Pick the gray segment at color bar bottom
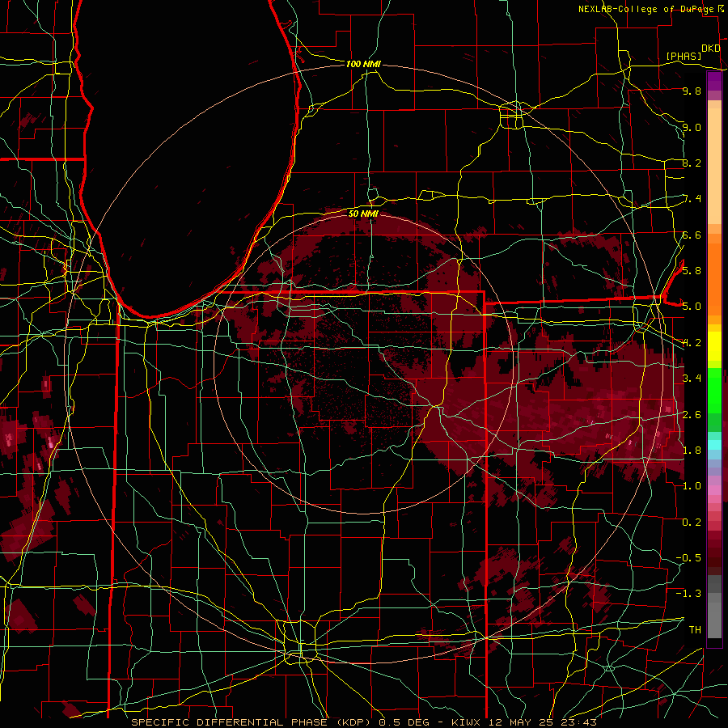This screenshot has width=728, height=728. click(714, 617)
